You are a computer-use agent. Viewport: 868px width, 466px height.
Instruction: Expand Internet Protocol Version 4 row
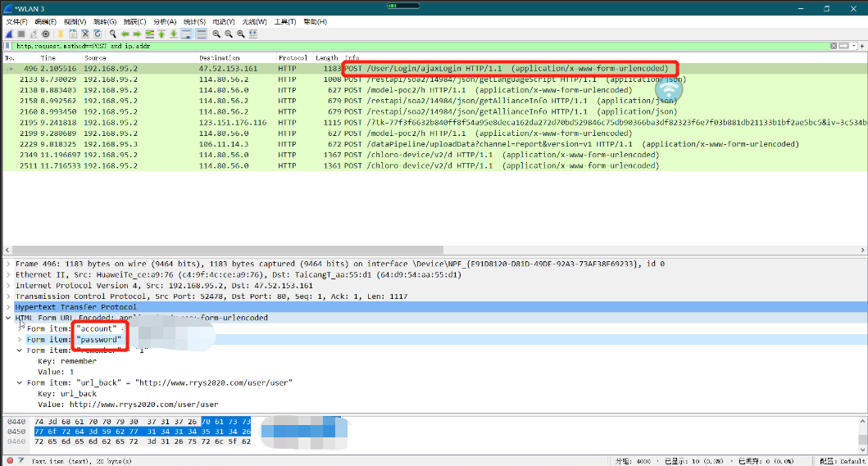pyautogui.click(x=8, y=286)
